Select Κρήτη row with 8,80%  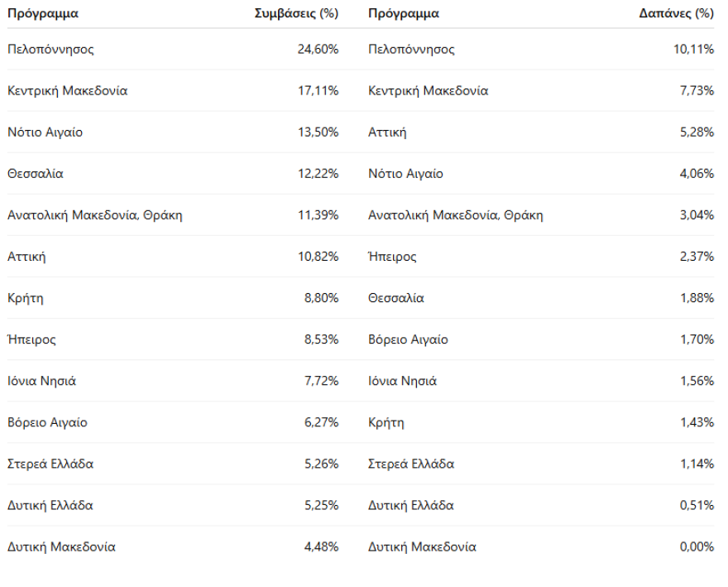point(25,298)
